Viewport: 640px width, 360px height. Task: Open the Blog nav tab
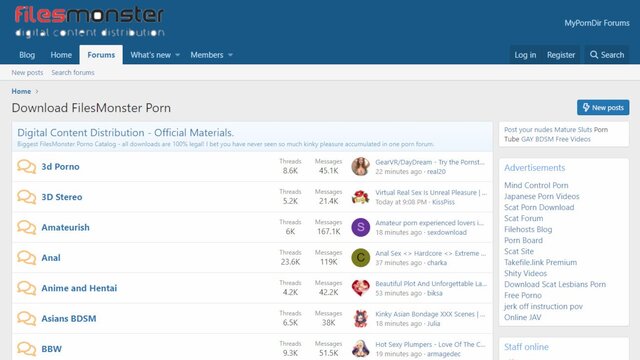(27, 55)
